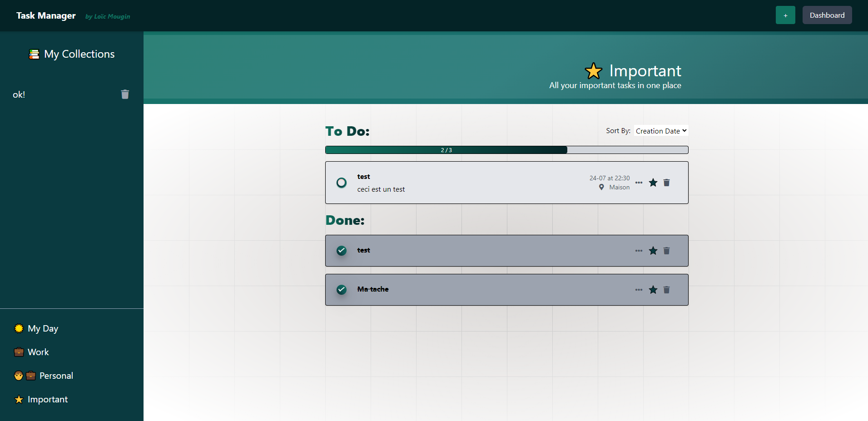Click the My Collections books icon
Screen dimensions: 868x421
pos(34,54)
